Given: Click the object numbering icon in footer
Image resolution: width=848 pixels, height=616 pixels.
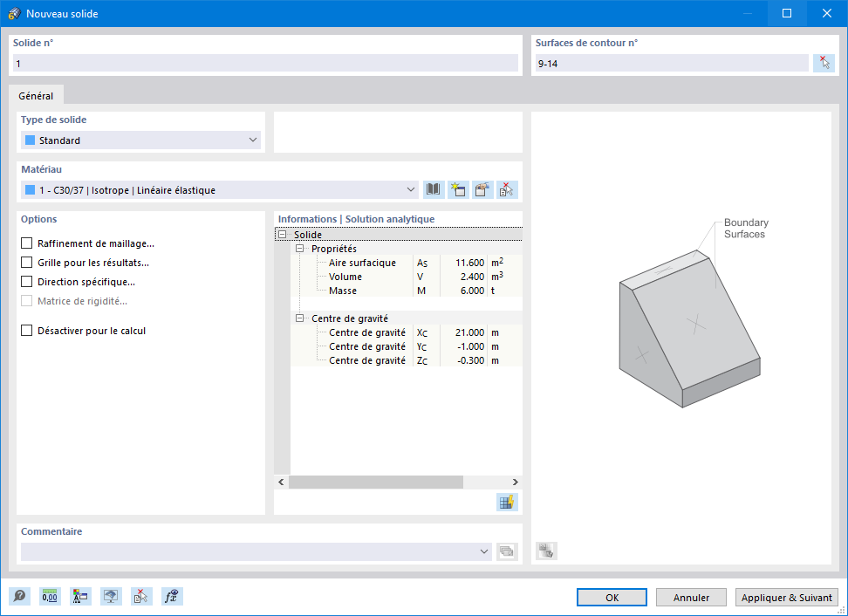Looking at the screenshot, I should point(80,597).
